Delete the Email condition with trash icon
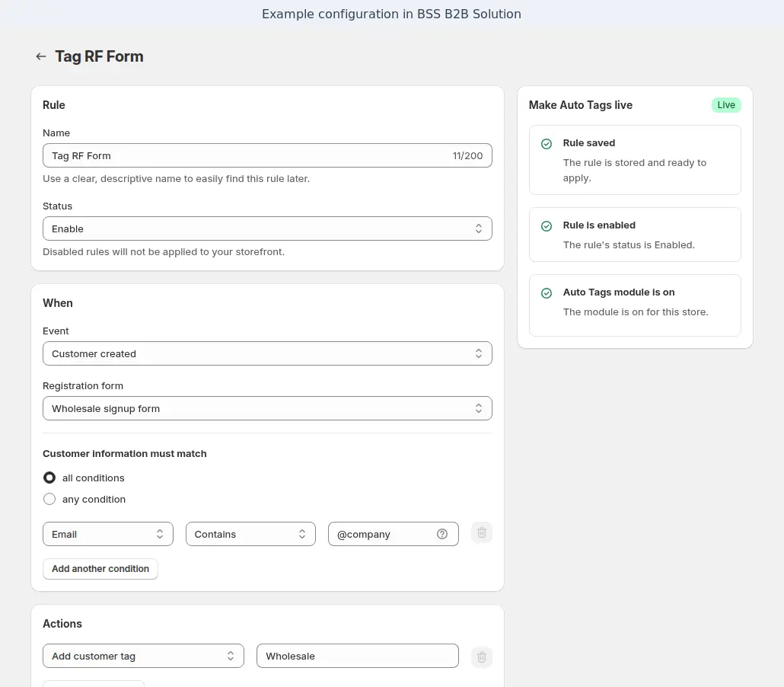Screen dimensions: 784x687 [x=482, y=532]
